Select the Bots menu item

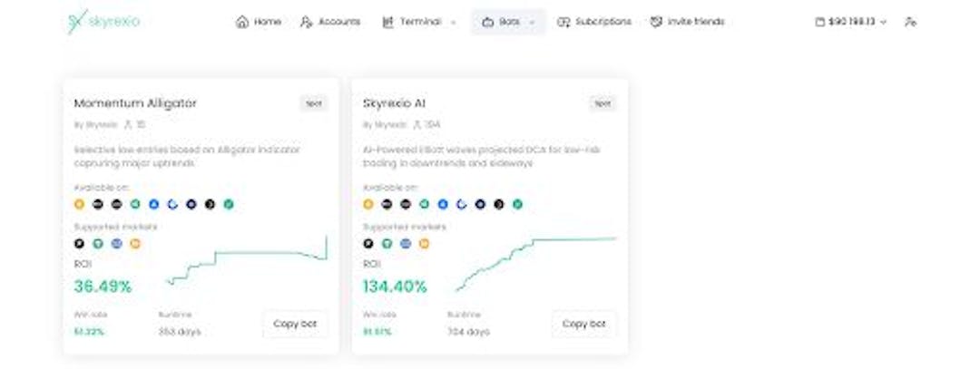point(508,22)
